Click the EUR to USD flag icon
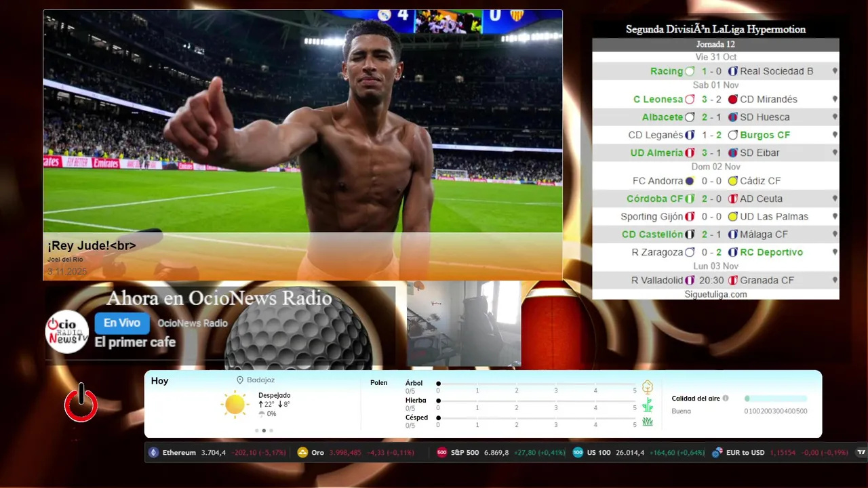 tap(717, 453)
